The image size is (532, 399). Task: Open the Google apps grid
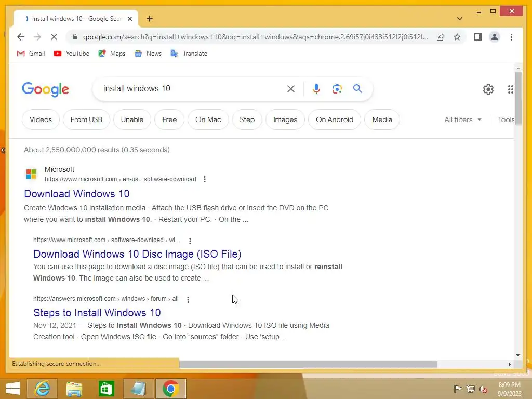pyautogui.click(x=510, y=89)
